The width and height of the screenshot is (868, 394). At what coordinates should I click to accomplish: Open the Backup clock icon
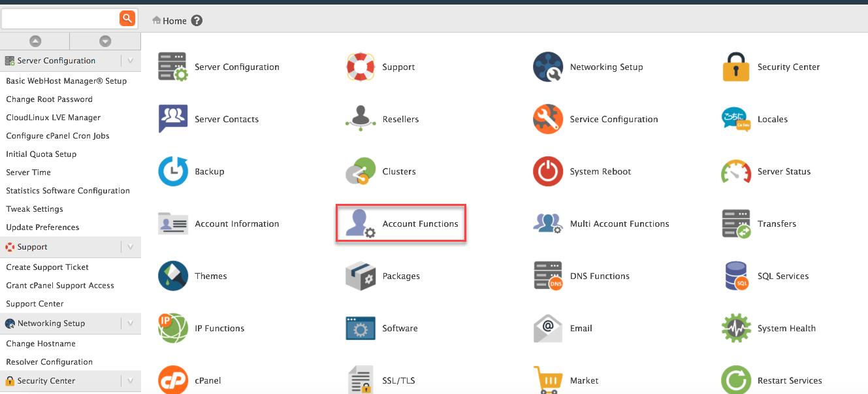click(x=173, y=171)
